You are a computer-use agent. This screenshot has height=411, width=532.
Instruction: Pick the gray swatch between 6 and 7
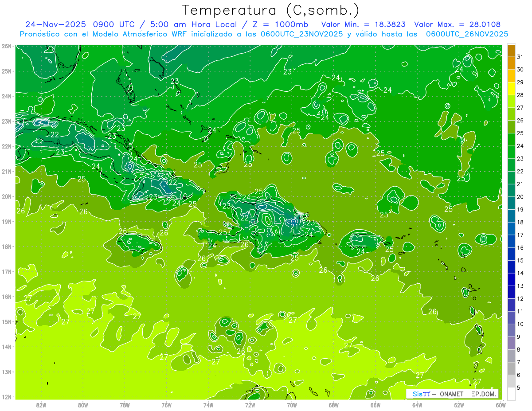pyautogui.click(x=512, y=369)
